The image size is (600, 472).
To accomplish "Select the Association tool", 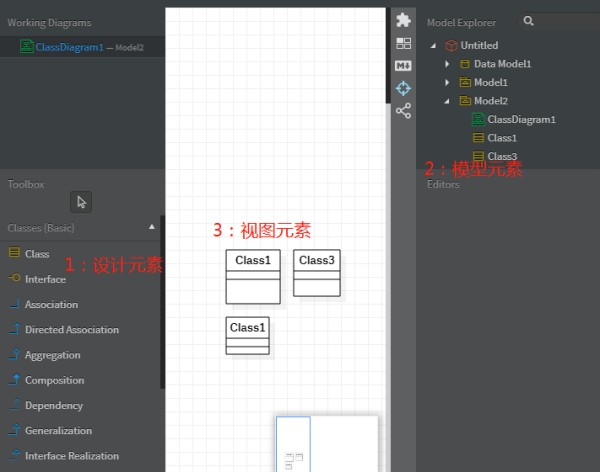I will pyautogui.click(x=82, y=304).
